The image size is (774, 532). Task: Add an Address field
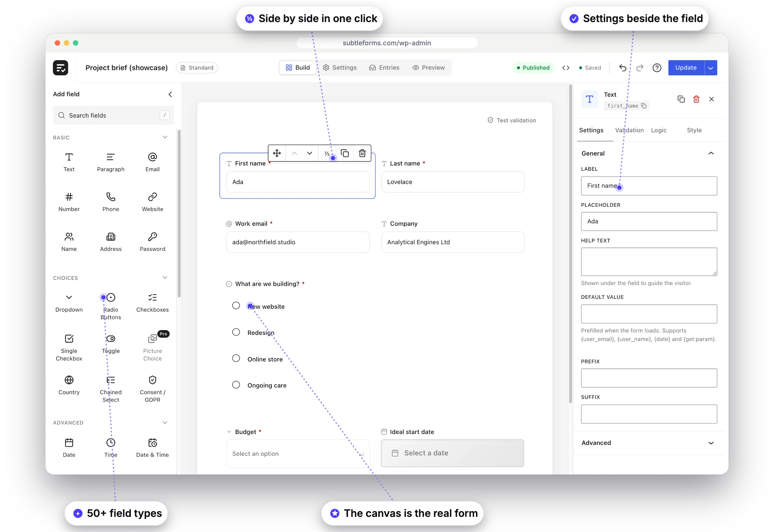point(111,242)
